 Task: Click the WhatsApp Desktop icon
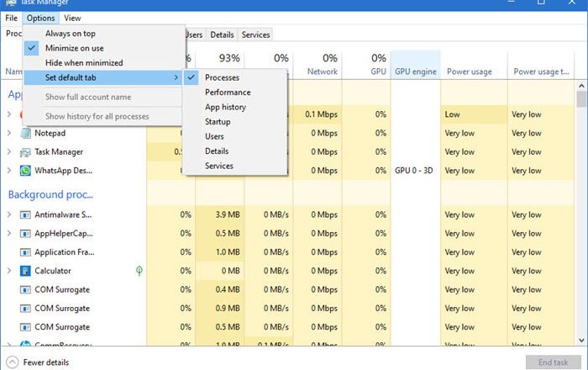(x=25, y=171)
